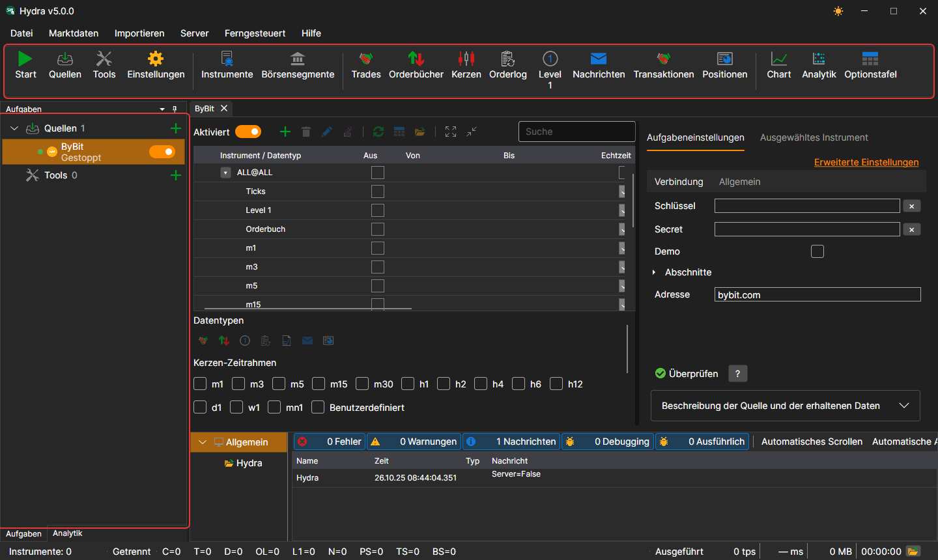Open Börsensegmente from toolbar
The image size is (938, 560).
click(298, 65)
